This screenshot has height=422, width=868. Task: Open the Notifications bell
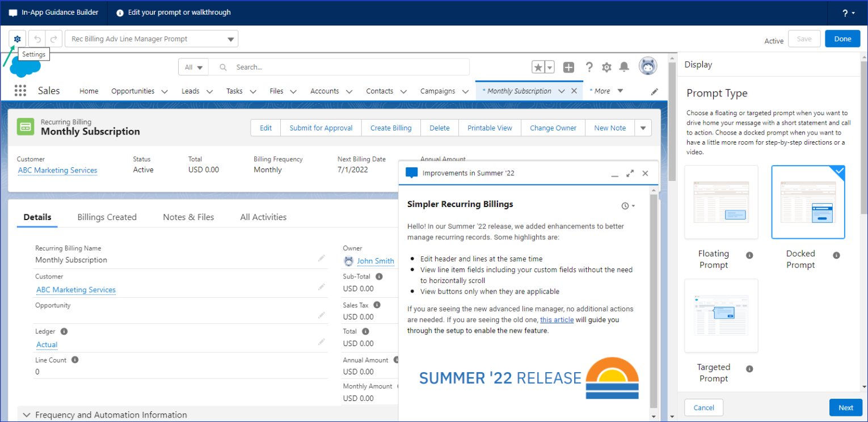click(624, 67)
